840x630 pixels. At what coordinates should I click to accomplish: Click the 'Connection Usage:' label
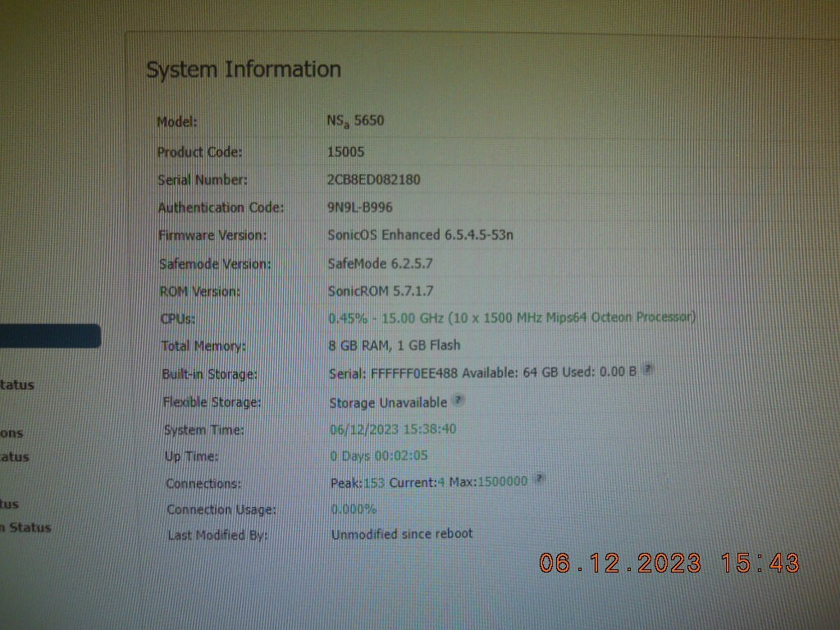coord(221,509)
